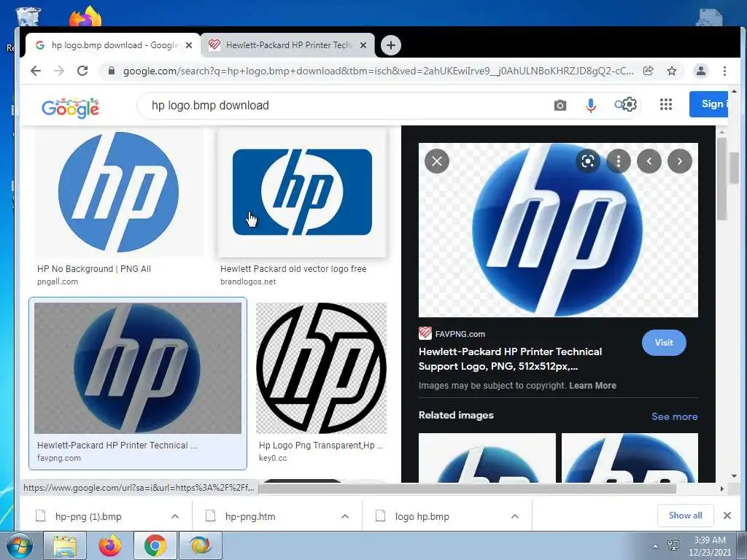Click the pngall.com source text
Screen dimensions: 747x560
pyautogui.click(x=58, y=281)
